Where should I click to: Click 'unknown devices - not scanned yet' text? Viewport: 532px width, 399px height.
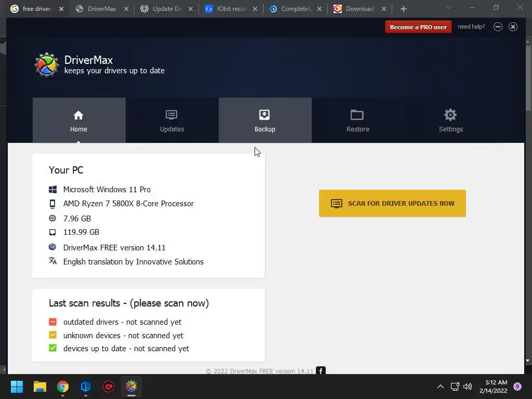click(124, 336)
